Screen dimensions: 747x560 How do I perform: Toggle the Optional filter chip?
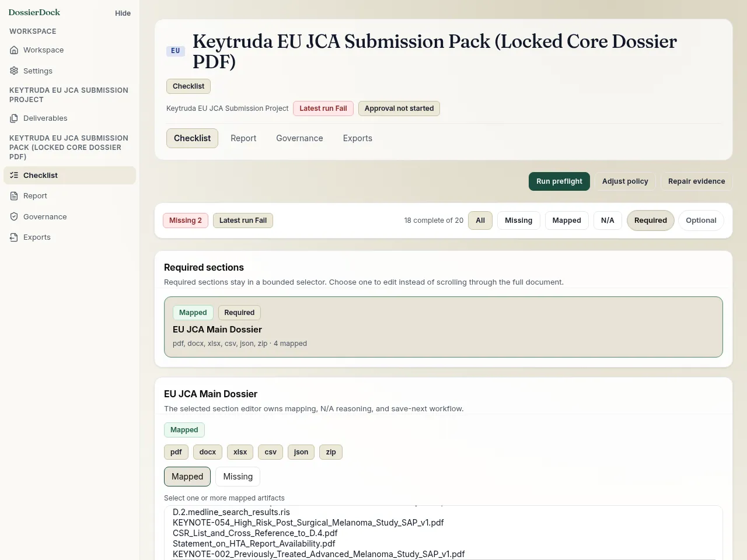[x=701, y=220]
